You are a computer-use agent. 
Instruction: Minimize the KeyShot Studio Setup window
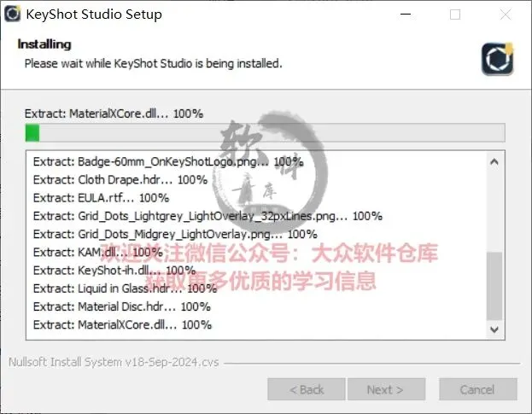pyautogui.click(x=406, y=15)
